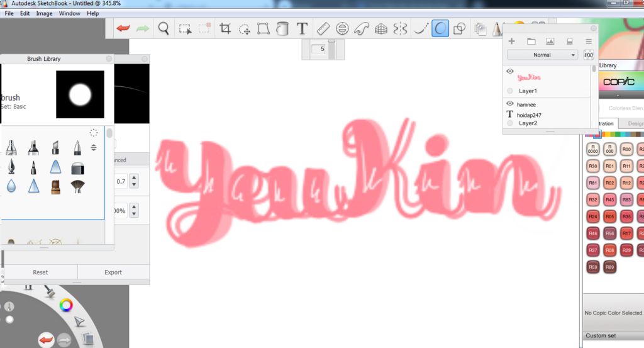Click the green Redo arrow in top toolbar
The height and width of the screenshot is (348, 644).
[143, 28]
